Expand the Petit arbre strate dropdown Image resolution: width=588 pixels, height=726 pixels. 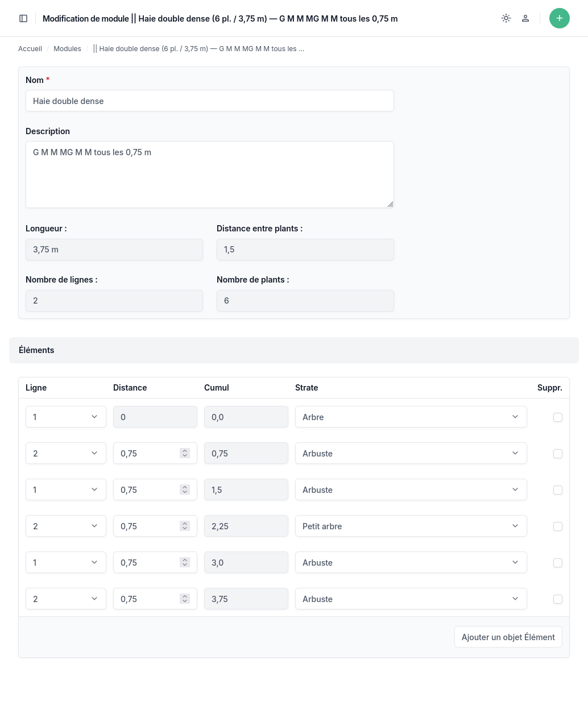click(411, 526)
